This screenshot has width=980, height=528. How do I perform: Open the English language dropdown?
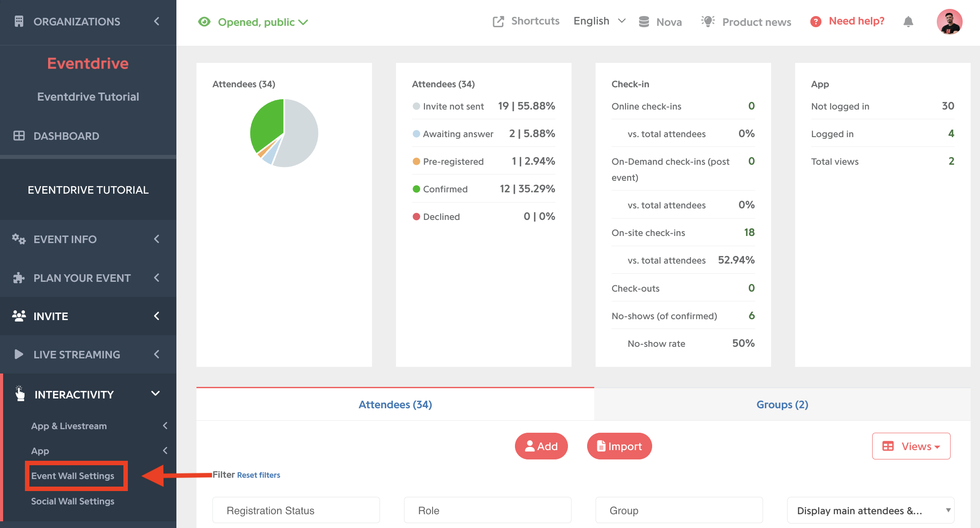[600, 21]
